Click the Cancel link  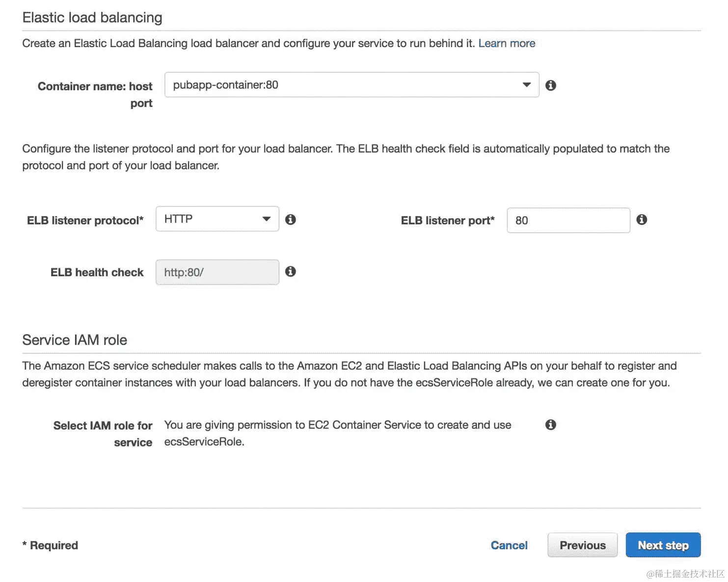[x=509, y=545]
